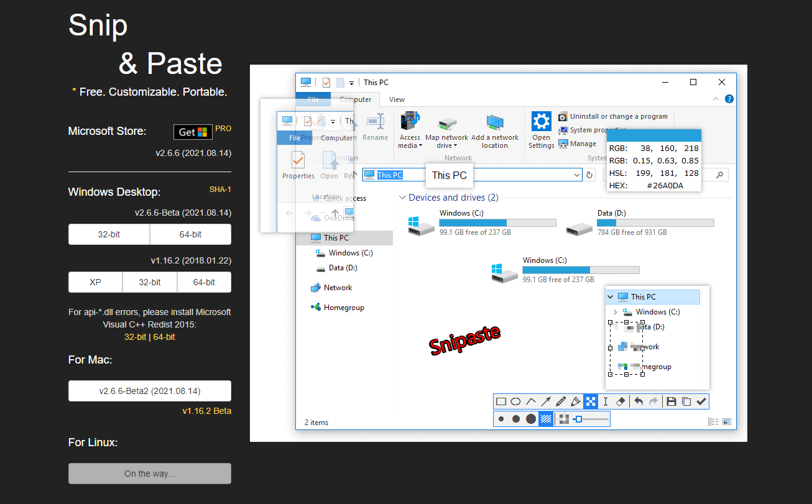Select the Data (D:) drive with 784 GB free
Image resolution: width=812 pixels, height=504 pixels.
640,224
